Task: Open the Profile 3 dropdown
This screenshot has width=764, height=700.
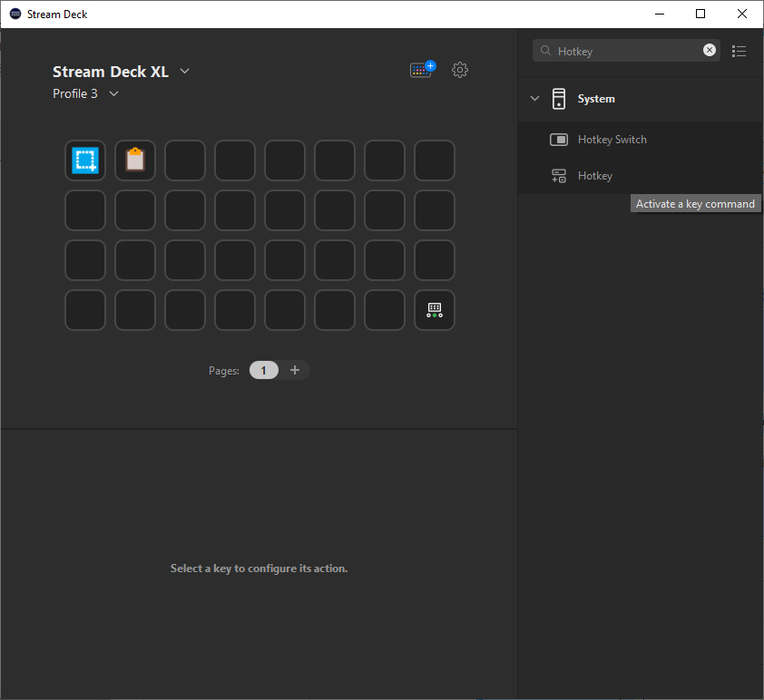Action: pos(113,93)
